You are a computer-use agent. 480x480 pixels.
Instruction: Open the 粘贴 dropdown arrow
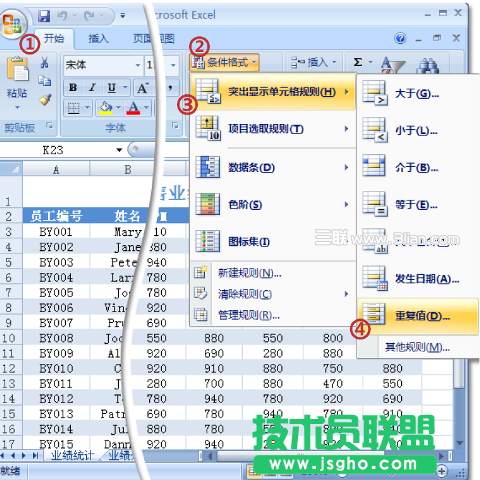click(x=17, y=107)
